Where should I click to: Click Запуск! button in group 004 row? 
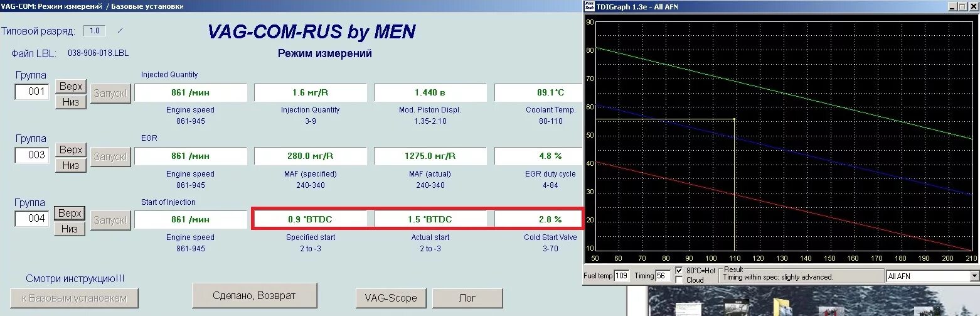[111, 221]
